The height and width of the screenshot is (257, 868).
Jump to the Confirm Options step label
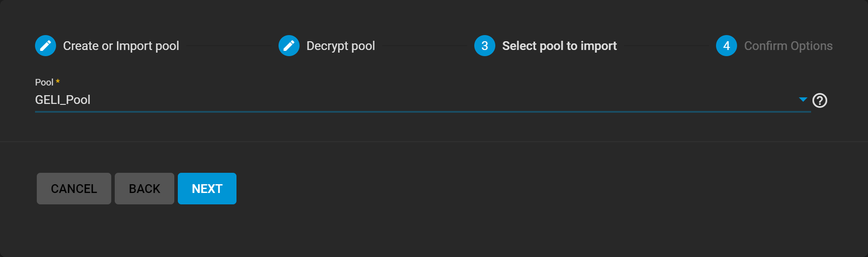click(788, 46)
